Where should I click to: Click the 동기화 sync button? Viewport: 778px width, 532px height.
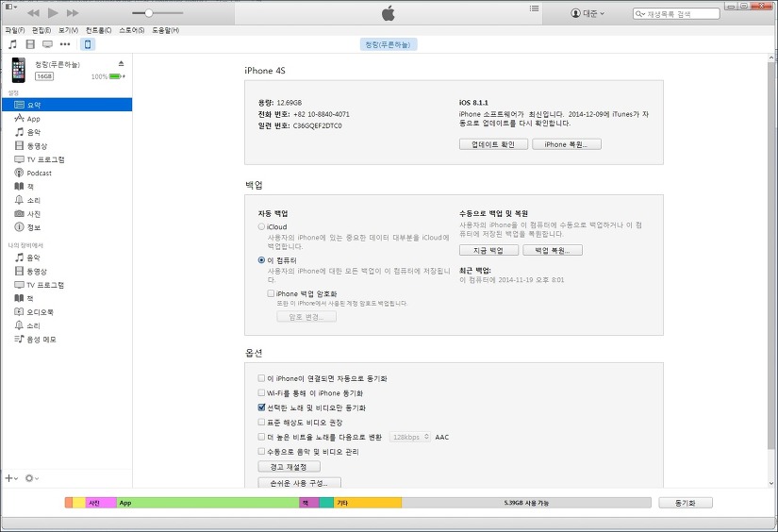(686, 503)
